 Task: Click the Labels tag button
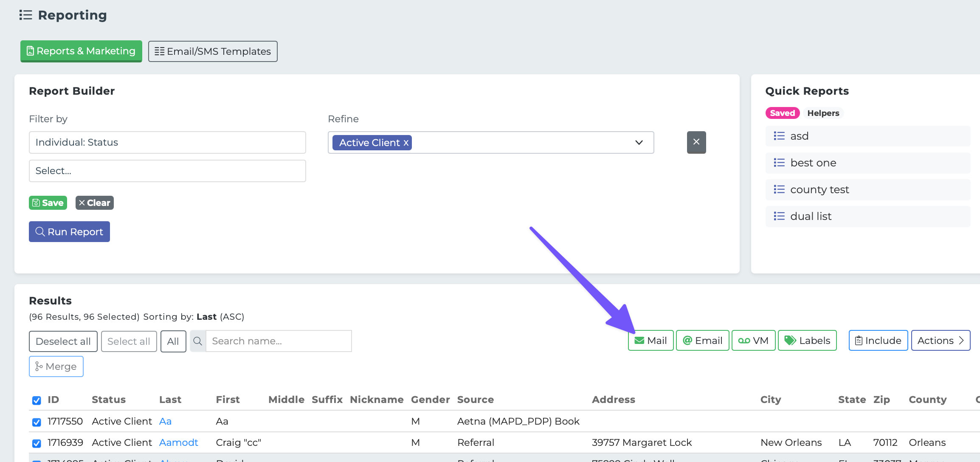pos(807,341)
